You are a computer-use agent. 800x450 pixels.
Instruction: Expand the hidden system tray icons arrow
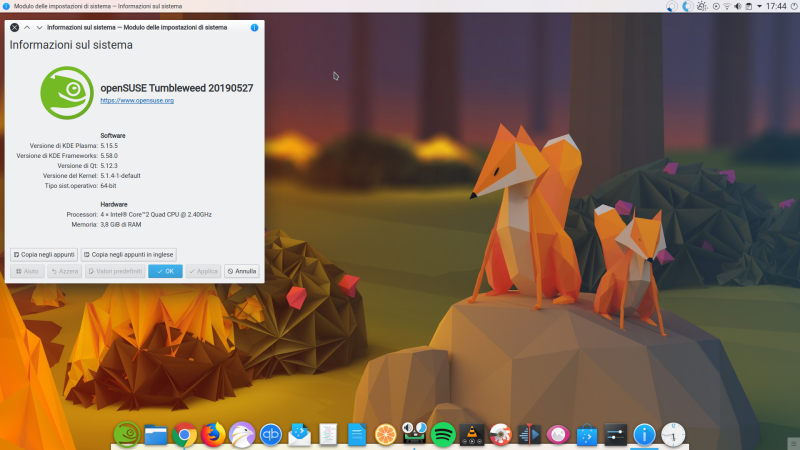click(x=759, y=6)
